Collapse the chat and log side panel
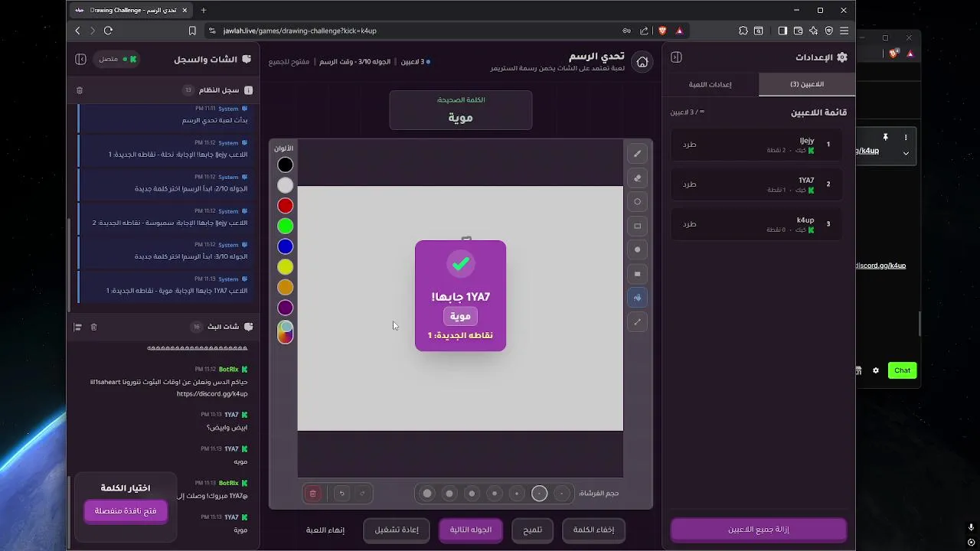Image resolution: width=980 pixels, height=551 pixels. tap(80, 59)
